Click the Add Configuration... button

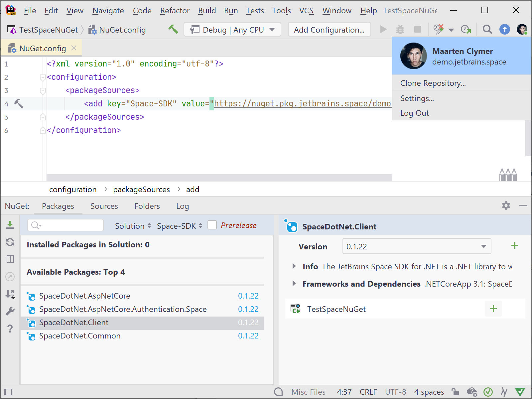(x=329, y=30)
